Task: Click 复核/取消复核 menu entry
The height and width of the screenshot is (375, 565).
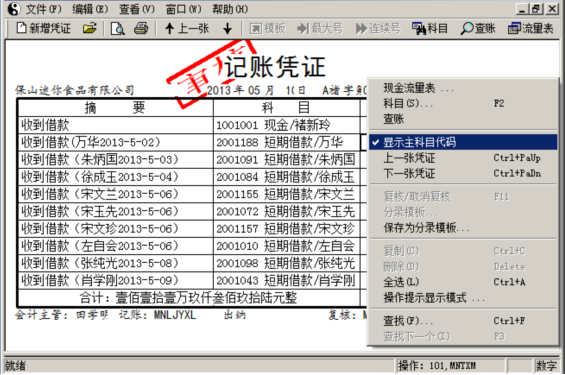Action: (x=463, y=197)
